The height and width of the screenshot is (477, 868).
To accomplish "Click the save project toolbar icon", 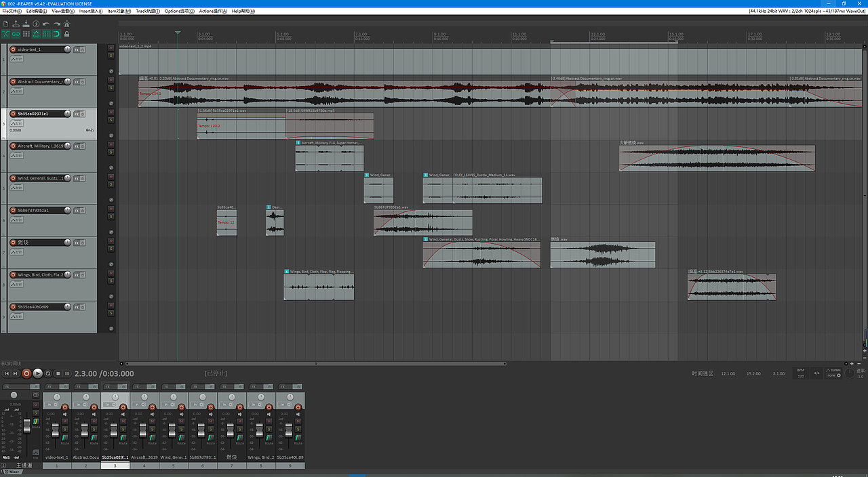I will pos(26,24).
